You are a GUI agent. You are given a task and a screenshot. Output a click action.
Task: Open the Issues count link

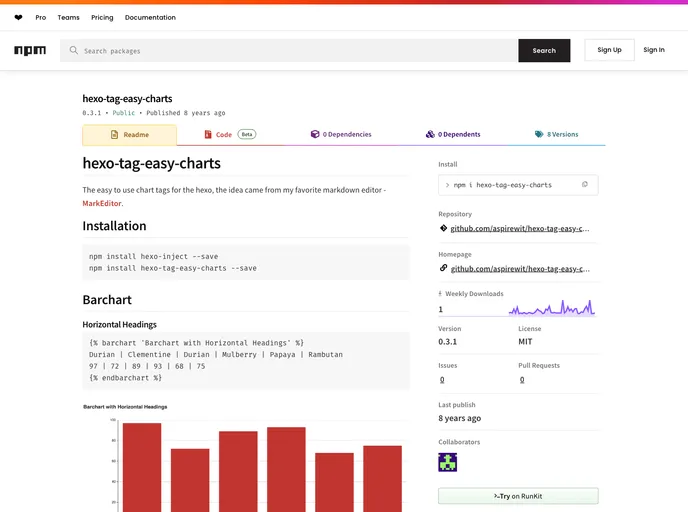(442, 380)
